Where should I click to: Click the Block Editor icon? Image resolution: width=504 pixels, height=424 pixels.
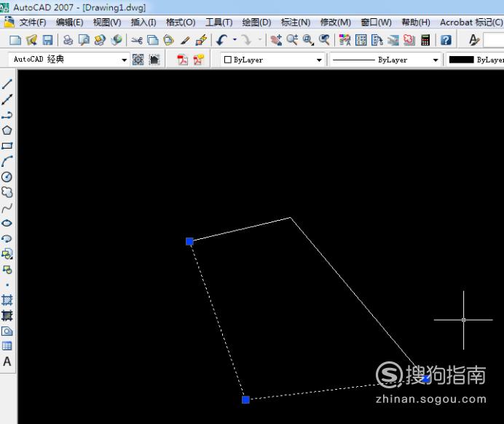tap(201, 40)
